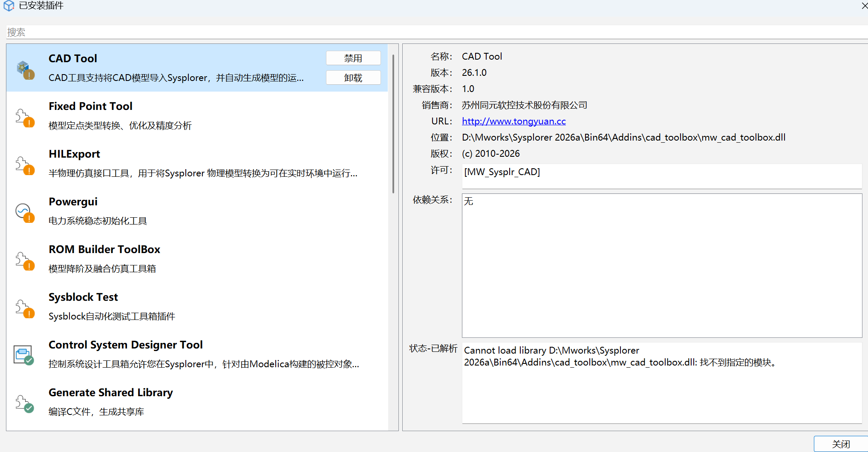
Task: Select the Powergui plugin name
Action: [73, 202]
